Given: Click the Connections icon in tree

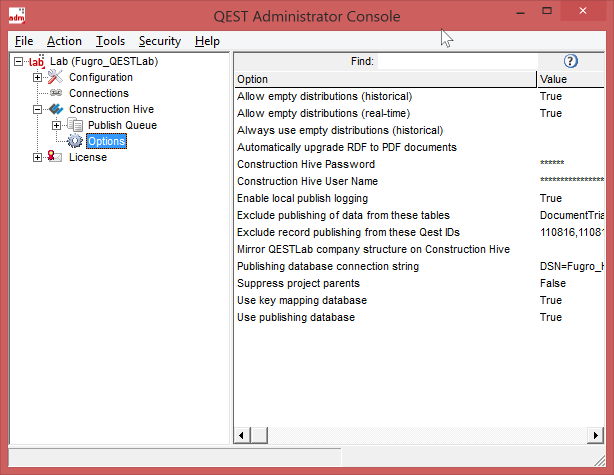Looking at the screenshot, I should (56, 94).
